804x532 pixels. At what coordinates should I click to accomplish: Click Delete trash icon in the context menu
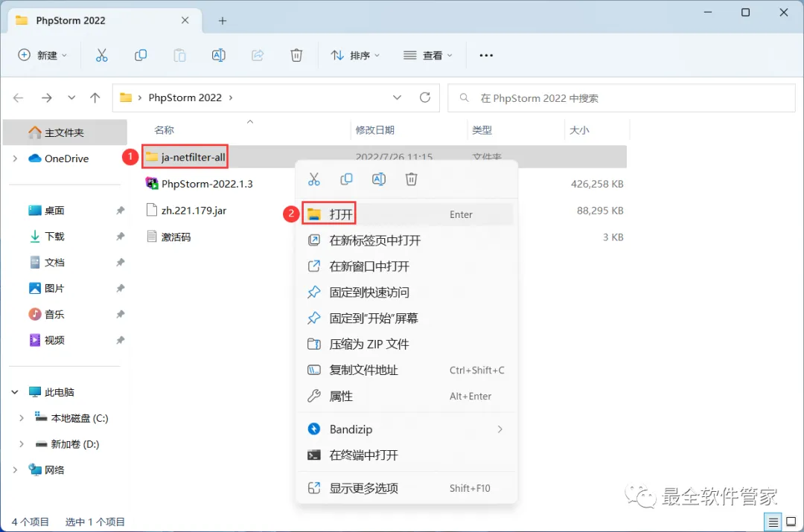tap(411, 179)
